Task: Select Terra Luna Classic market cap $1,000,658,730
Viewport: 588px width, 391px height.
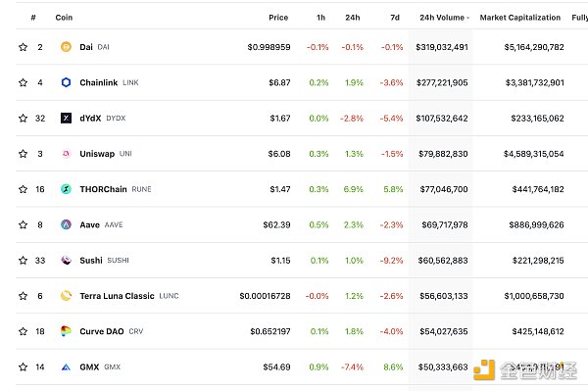Action: [x=534, y=296]
